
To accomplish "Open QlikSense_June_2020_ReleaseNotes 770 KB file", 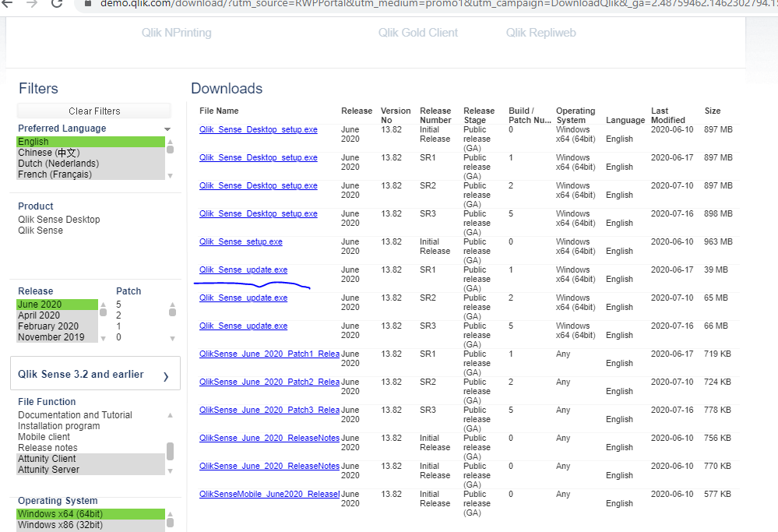I will (x=269, y=466).
